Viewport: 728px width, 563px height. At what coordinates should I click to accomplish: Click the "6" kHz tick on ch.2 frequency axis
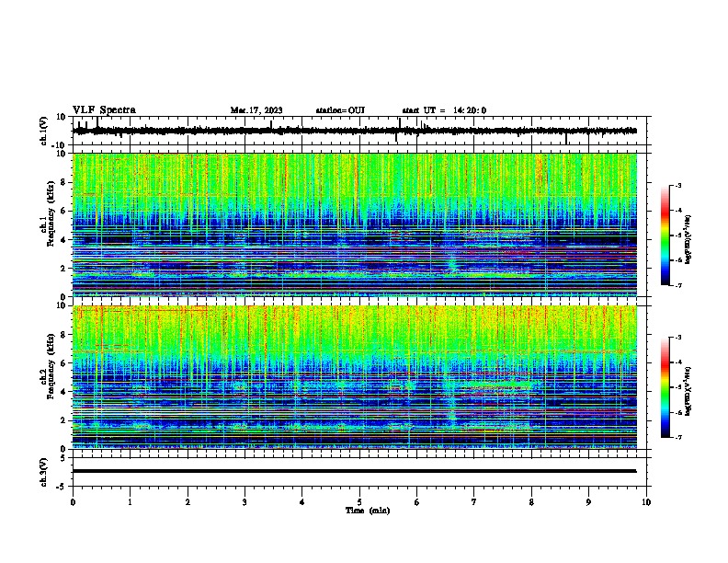click(64, 363)
